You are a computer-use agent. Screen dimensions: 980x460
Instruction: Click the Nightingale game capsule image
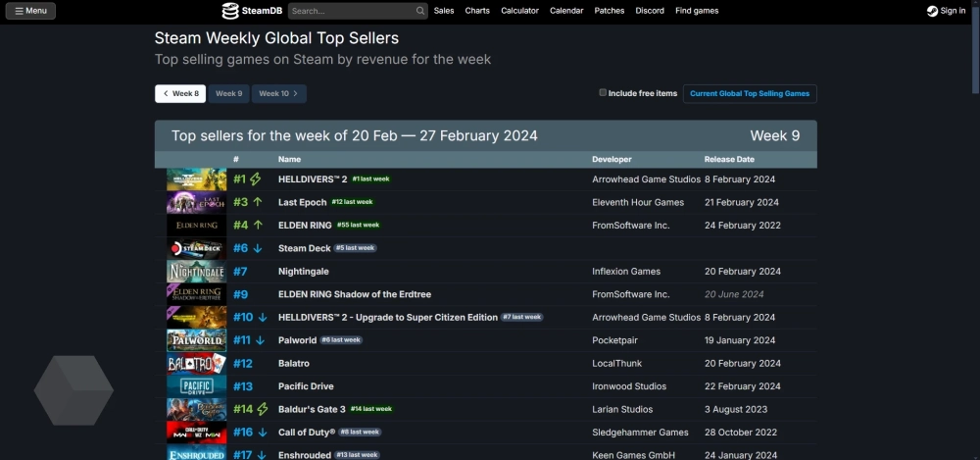point(196,272)
